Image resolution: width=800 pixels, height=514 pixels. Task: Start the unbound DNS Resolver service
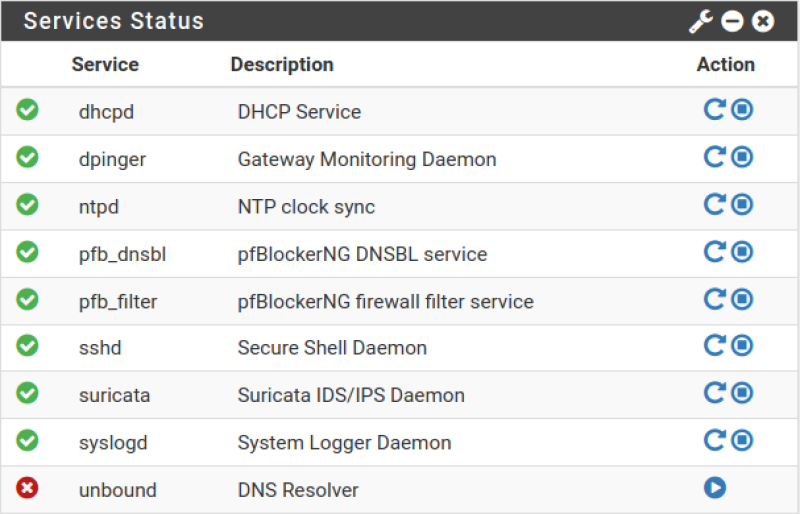(x=715, y=487)
